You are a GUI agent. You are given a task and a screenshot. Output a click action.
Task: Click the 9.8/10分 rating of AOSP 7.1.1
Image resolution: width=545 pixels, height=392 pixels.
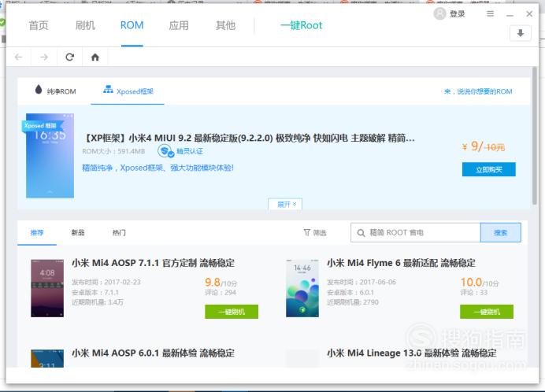click(x=221, y=283)
